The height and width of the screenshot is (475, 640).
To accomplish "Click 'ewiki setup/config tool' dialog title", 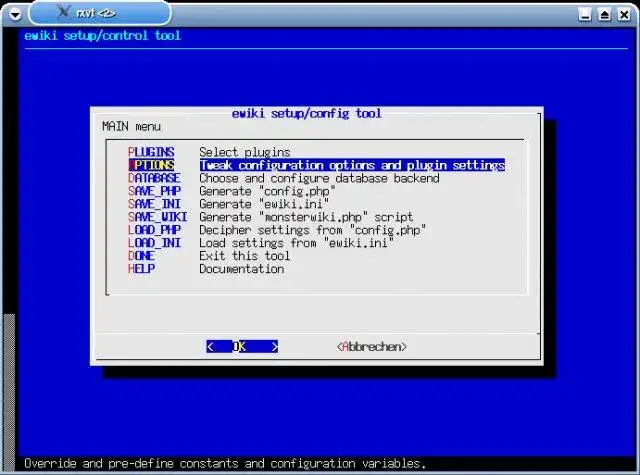I will (307, 113).
